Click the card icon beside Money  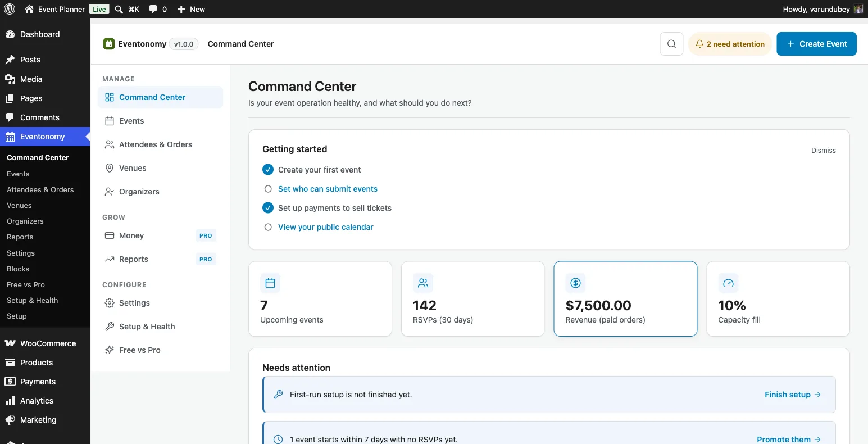pyautogui.click(x=110, y=235)
